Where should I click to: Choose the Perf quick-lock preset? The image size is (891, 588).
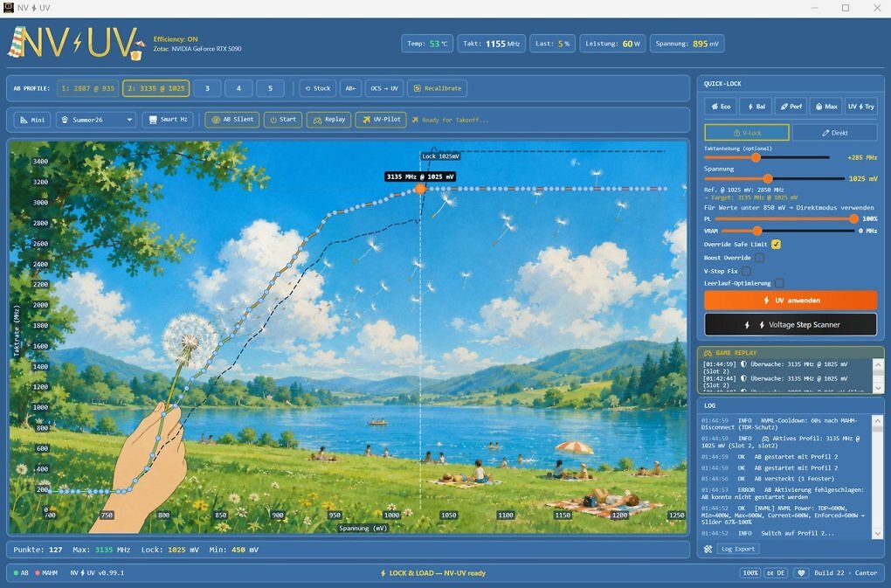791,107
